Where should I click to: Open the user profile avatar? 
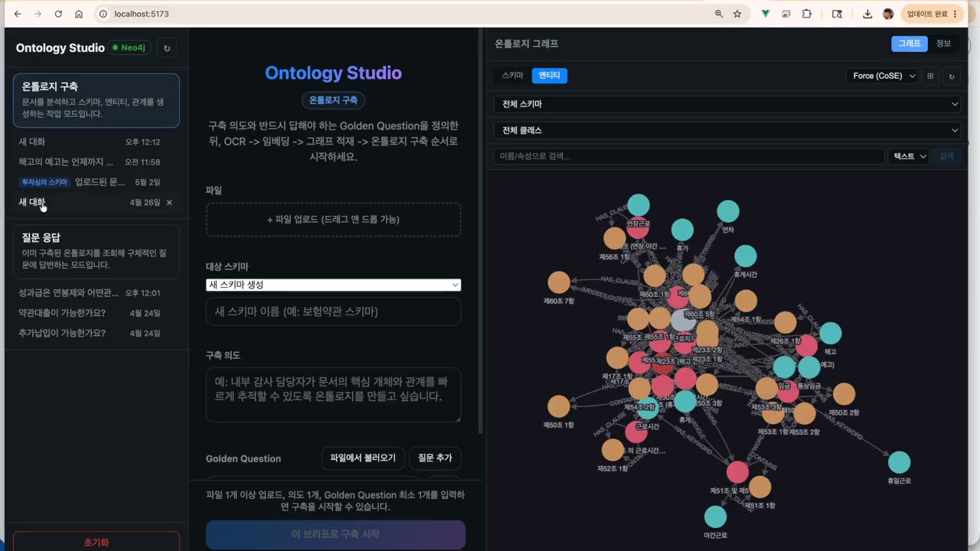pyautogui.click(x=888, y=14)
